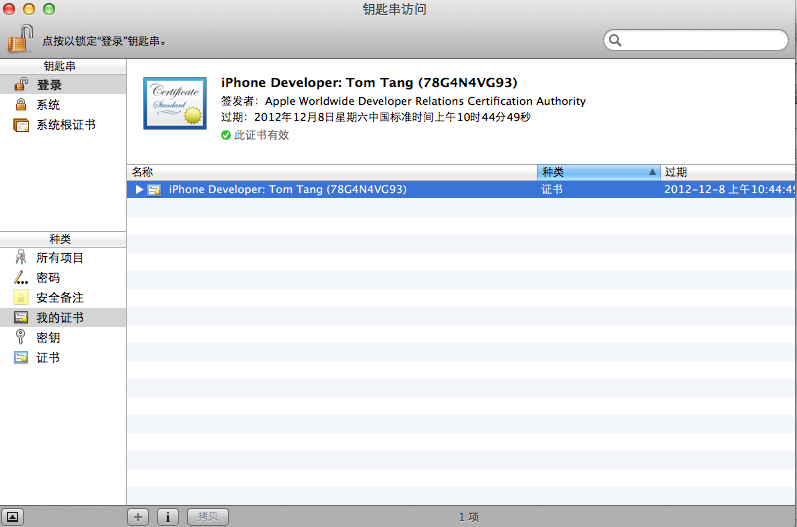The height and width of the screenshot is (527, 797).
Task: Click the padlock icon to lock login keychain
Action: point(20,39)
